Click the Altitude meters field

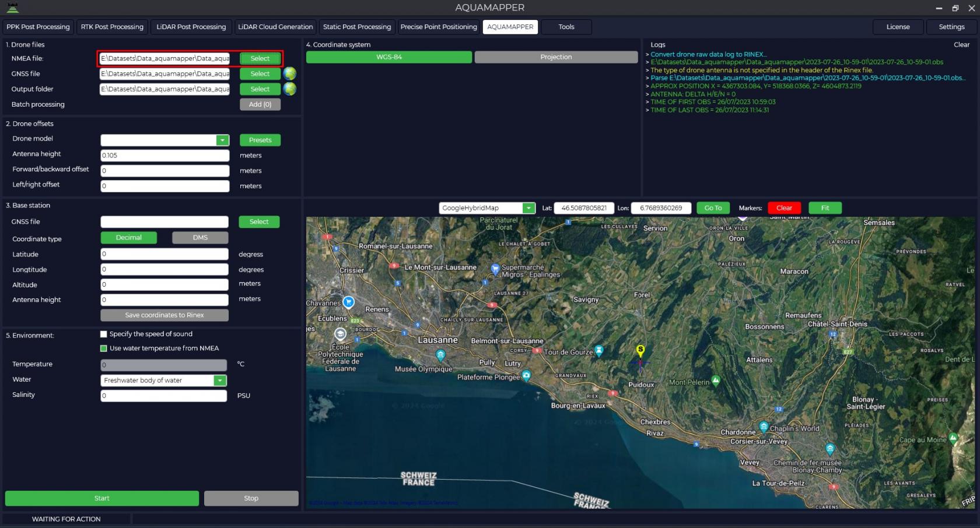(x=164, y=284)
